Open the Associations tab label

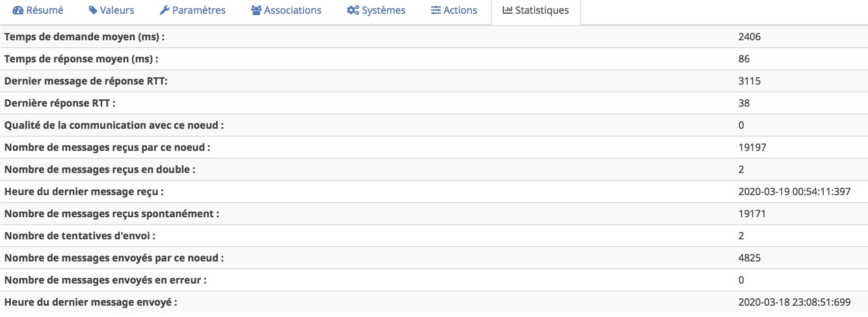pyautogui.click(x=292, y=10)
